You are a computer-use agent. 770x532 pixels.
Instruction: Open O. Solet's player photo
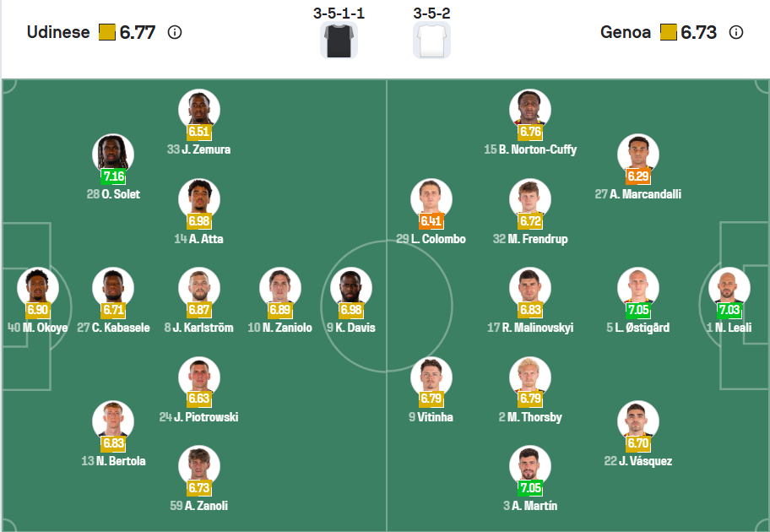point(113,155)
